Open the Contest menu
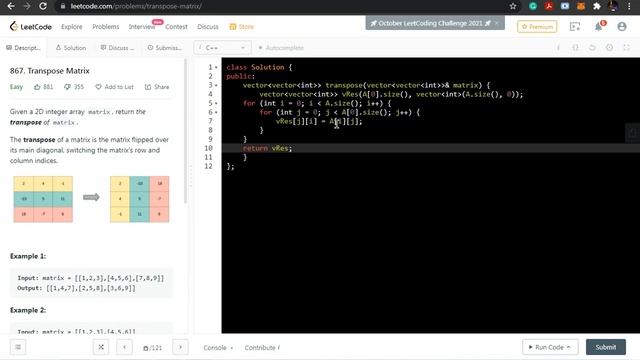640x360 pixels. (x=176, y=27)
